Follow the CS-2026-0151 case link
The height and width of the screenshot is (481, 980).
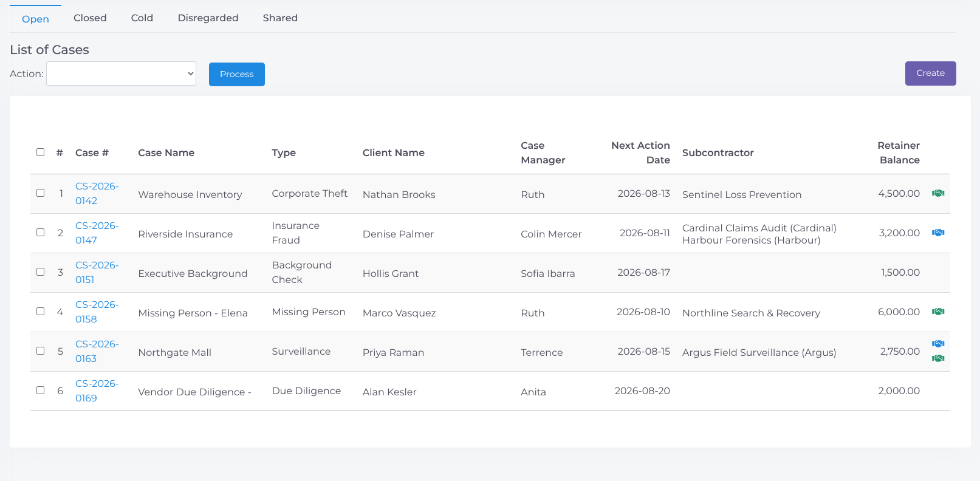(97, 272)
